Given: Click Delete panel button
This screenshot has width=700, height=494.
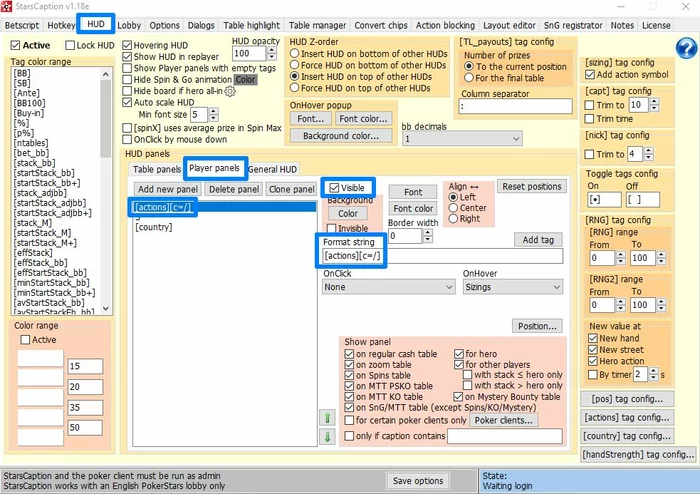Looking at the screenshot, I should 234,189.
